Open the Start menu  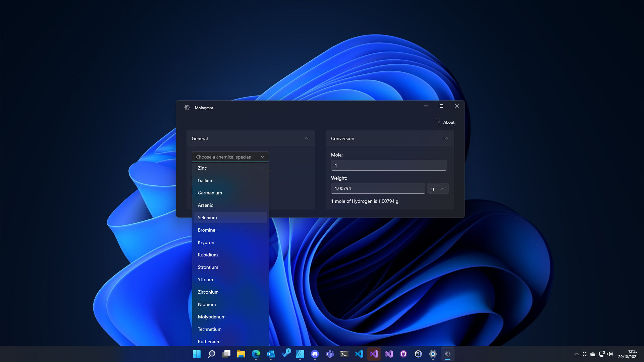[197, 354]
